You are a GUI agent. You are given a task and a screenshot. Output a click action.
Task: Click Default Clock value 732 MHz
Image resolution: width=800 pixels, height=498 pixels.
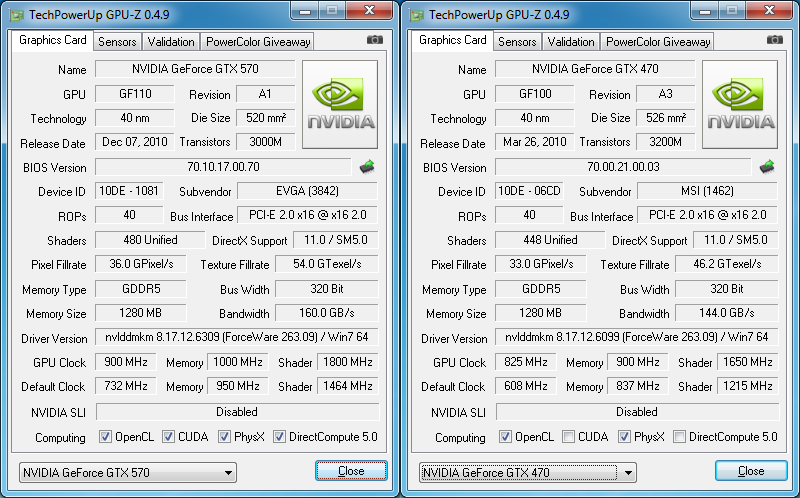[126, 386]
